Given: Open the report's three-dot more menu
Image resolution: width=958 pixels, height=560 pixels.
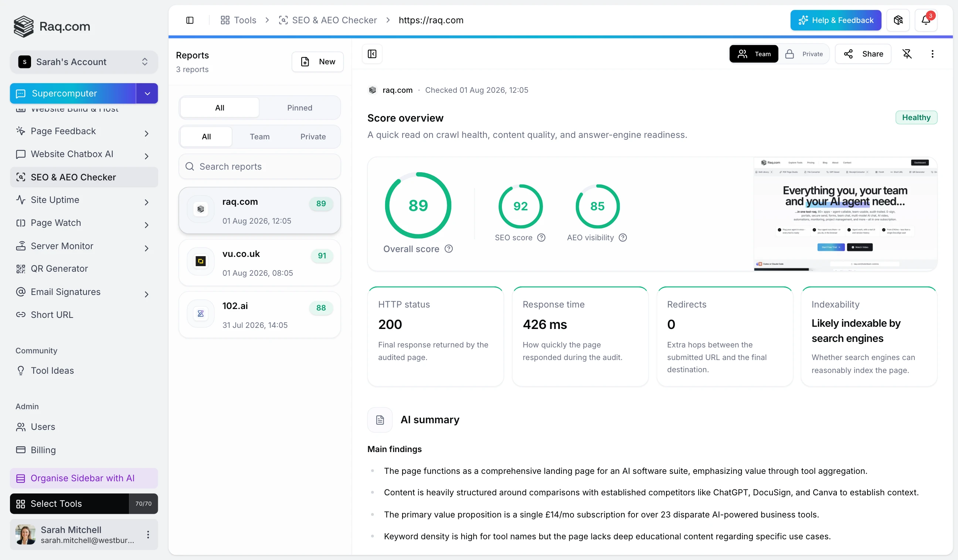Looking at the screenshot, I should [932, 54].
